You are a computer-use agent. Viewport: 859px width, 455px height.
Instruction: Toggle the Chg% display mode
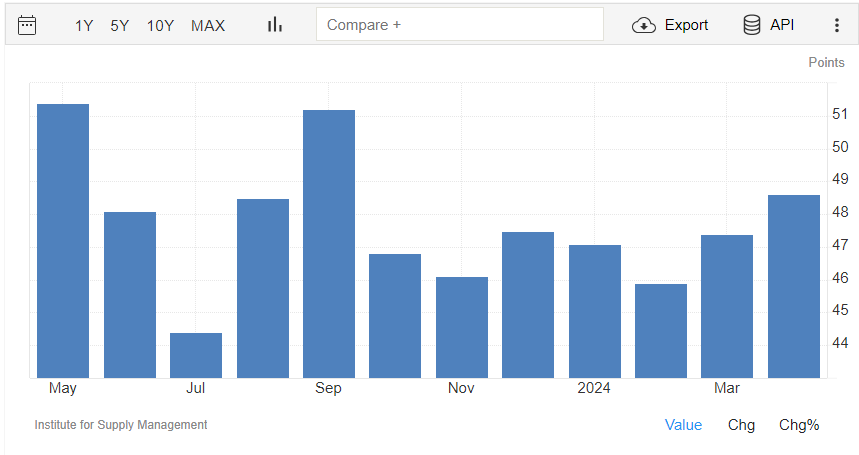799,425
